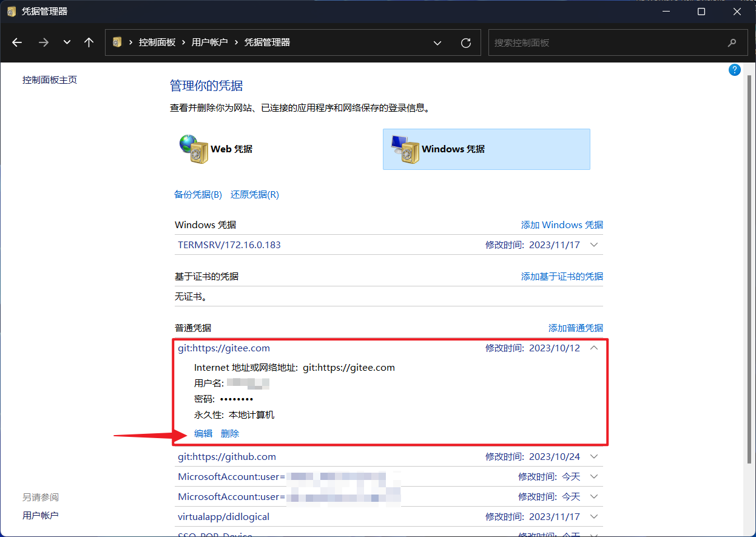The height and width of the screenshot is (537, 756).
Task: Click 备份凭据(B) link
Action: tap(198, 195)
